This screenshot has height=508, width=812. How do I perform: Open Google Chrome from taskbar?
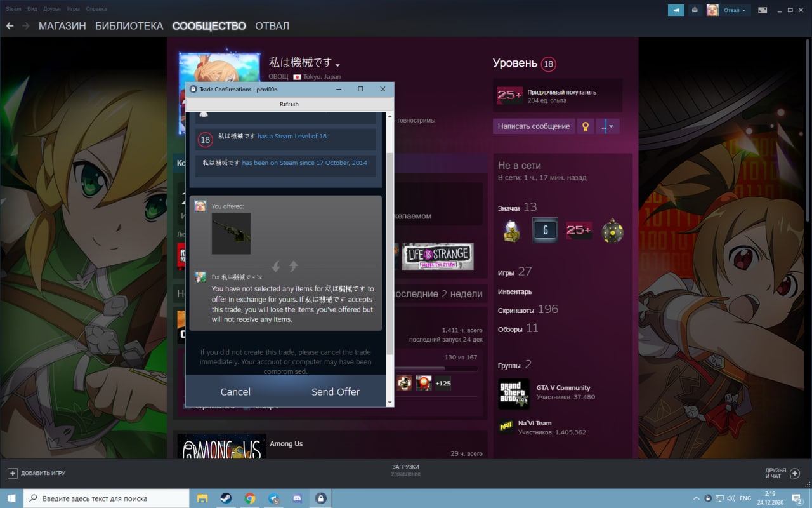coord(250,498)
